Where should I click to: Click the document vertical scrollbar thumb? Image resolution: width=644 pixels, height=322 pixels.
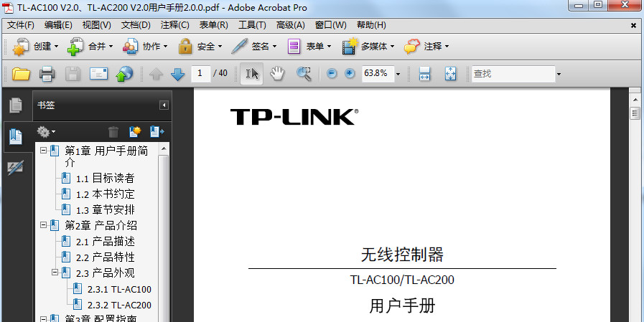(635, 113)
